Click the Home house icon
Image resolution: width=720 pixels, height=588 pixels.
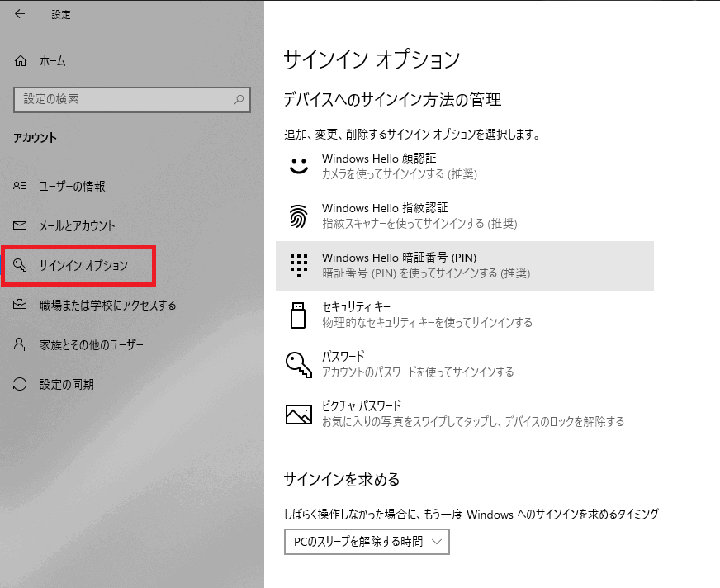(21, 60)
